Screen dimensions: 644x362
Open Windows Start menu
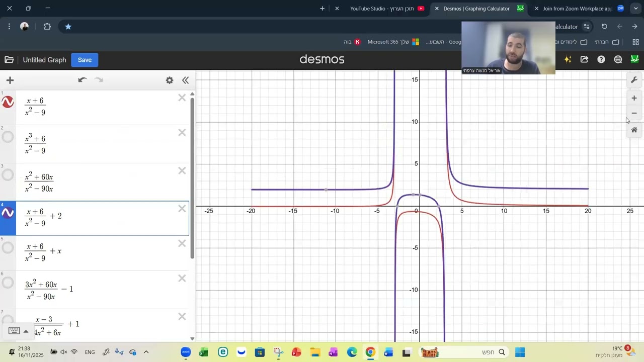click(x=520, y=352)
